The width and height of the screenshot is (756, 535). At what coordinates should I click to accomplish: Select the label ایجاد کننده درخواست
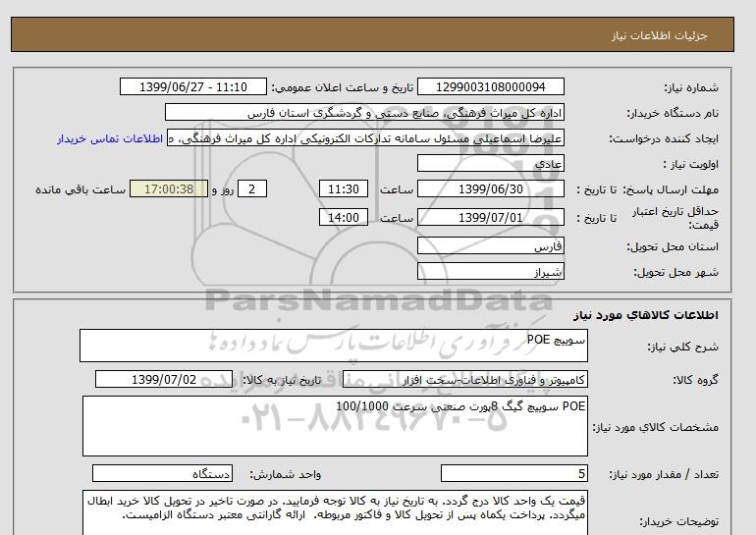click(x=664, y=138)
